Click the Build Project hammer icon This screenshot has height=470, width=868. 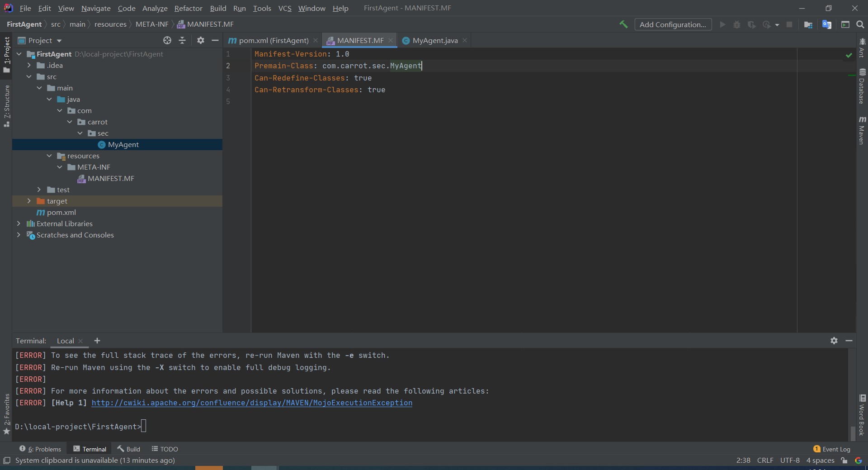pyautogui.click(x=623, y=24)
